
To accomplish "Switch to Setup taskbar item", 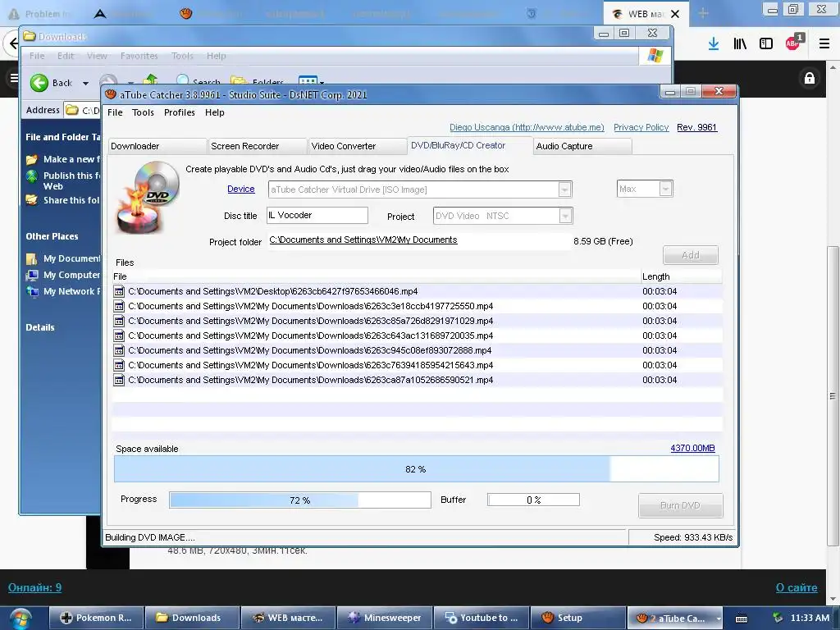I will click(x=577, y=619).
